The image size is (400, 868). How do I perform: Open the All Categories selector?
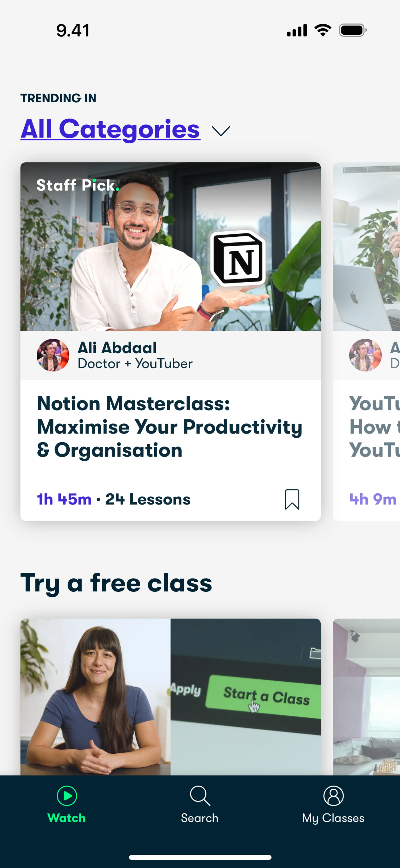[x=110, y=129]
